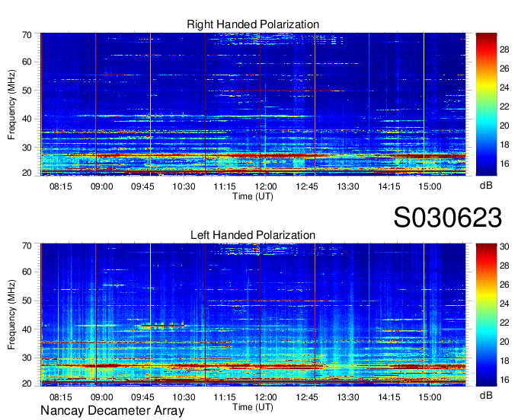Click the 28 dB label on Right Handed colorbar

click(x=504, y=49)
